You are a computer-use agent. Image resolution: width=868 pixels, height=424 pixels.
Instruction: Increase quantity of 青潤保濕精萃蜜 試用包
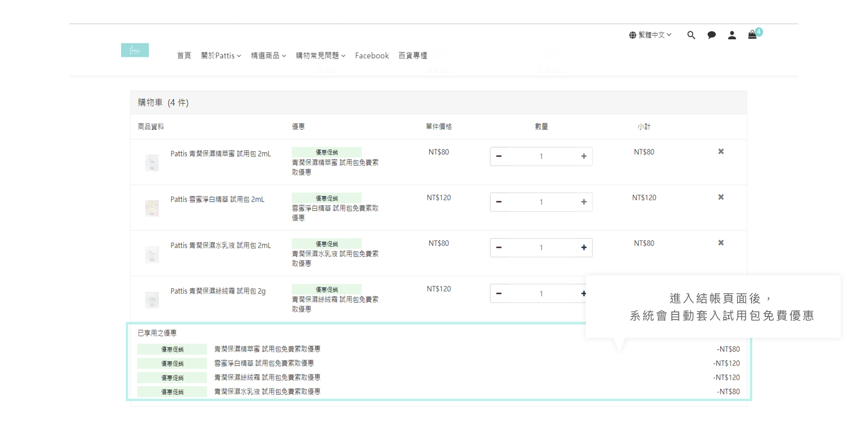tap(583, 156)
